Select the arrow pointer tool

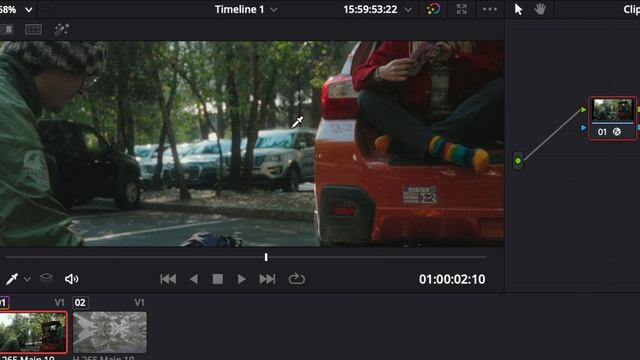click(x=518, y=9)
